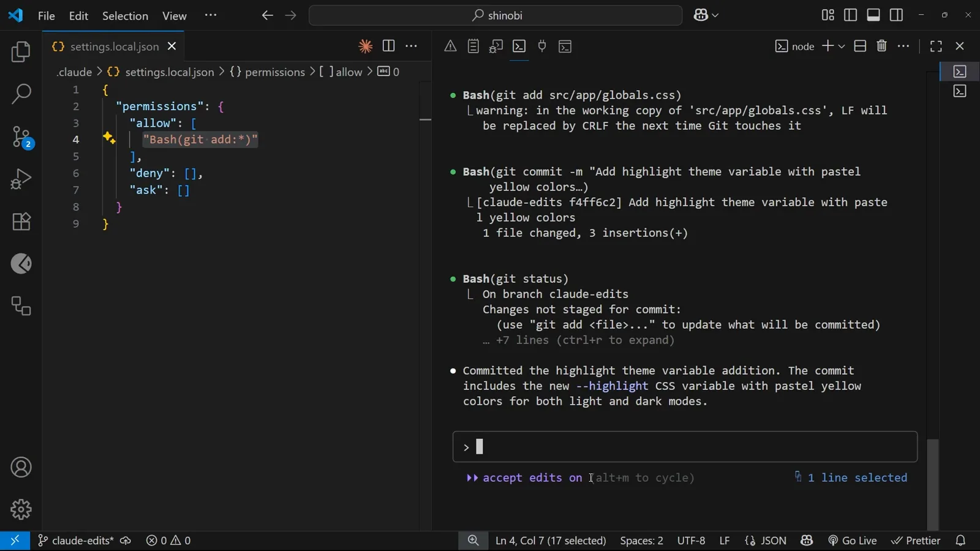
Task: Click the zoom magnifier icon in status bar
Action: coord(473,541)
